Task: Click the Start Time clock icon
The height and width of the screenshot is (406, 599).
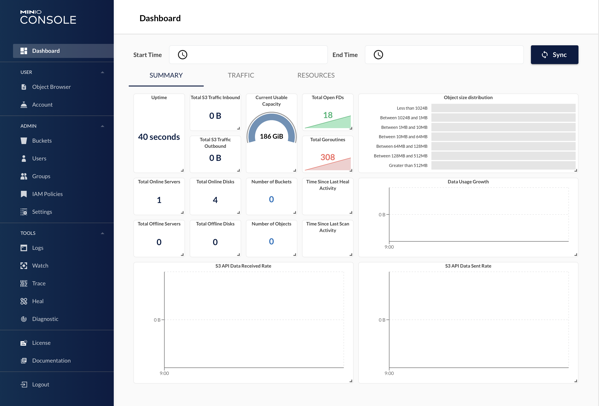Action: (x=183, y=55)
